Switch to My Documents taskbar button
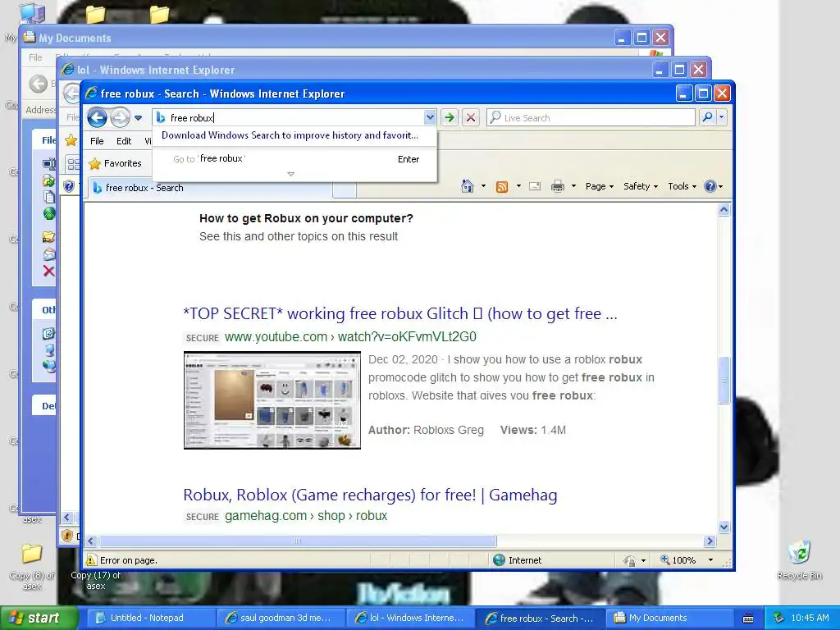Screen dimensions: 840x630 click(x=669, y=618)
